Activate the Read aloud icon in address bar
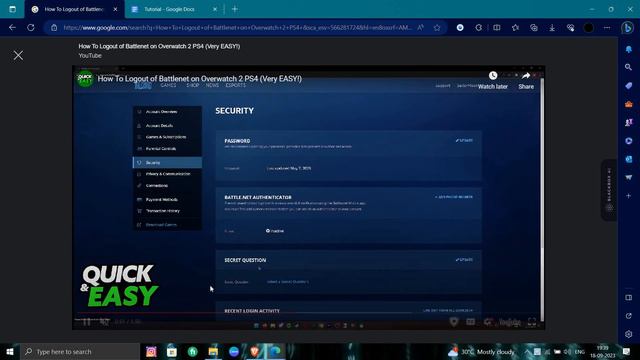 tap(420, 28)
